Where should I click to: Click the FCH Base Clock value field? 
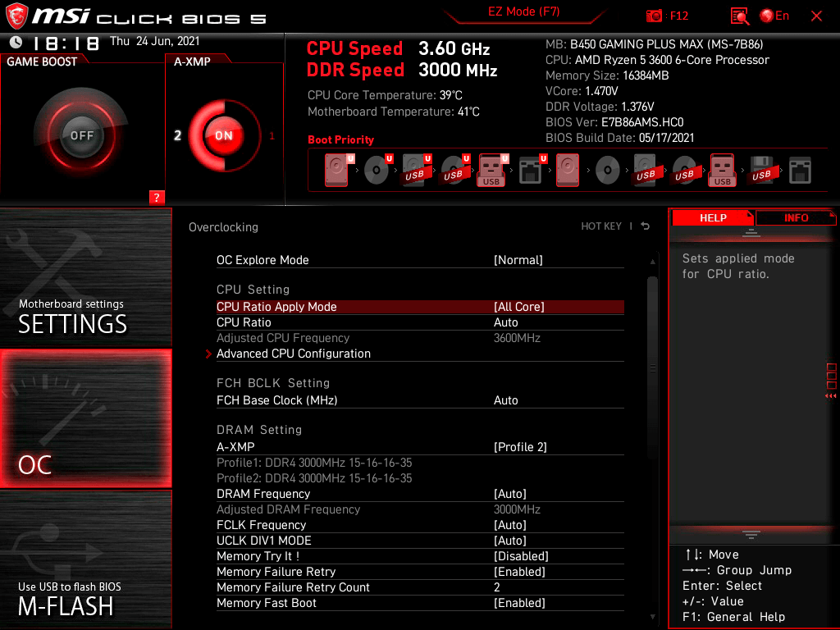click(506, 400)
